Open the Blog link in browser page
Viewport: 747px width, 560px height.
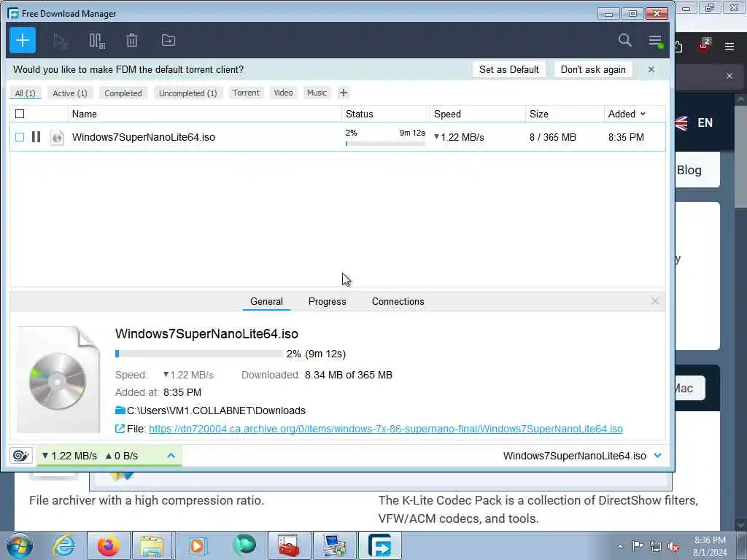click(x=689, y=170)
